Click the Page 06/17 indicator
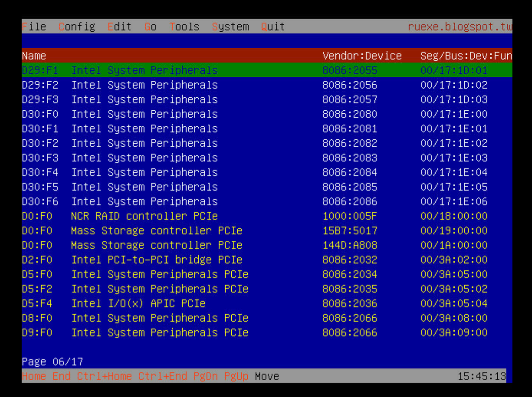 pos(52,361)
